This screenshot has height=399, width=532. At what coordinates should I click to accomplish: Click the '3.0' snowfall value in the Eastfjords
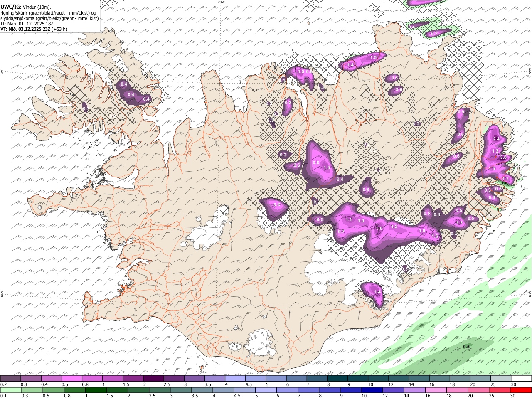503,158
